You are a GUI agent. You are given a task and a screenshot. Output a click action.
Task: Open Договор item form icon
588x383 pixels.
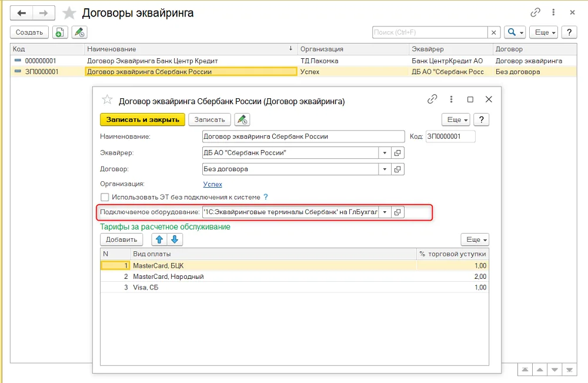coord(397,169)
